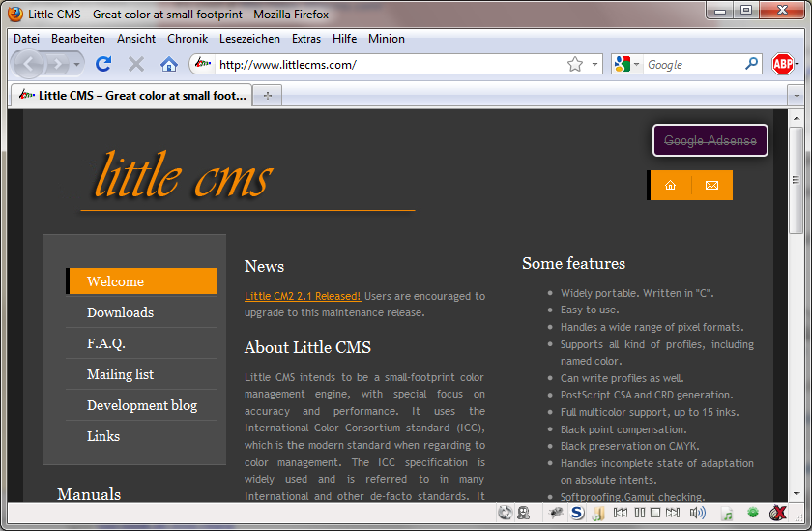Viewport: 812px width, 531px height.
Task: Select the Little CMS browser tab
Action: [131, 96]
